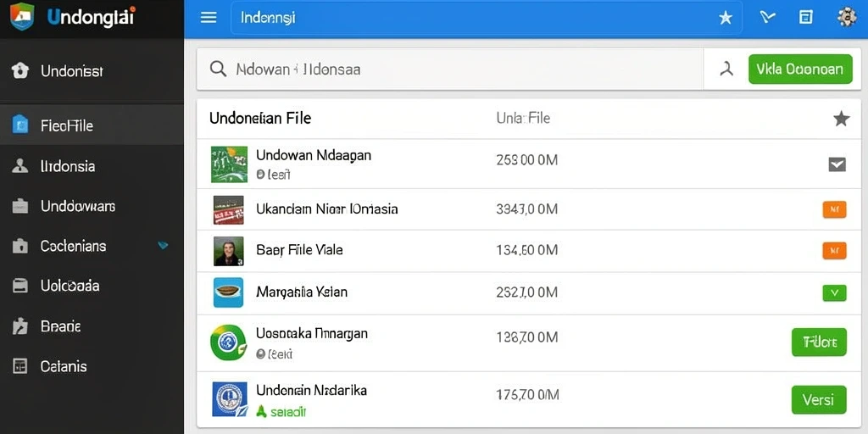Open the hamburger menu in blue header
Screen dimensions: 868x434
(x=209, y=18)
